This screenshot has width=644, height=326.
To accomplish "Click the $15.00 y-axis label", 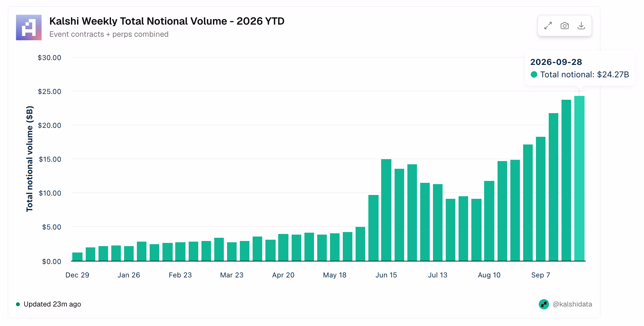I will click(x=50, y=159).
